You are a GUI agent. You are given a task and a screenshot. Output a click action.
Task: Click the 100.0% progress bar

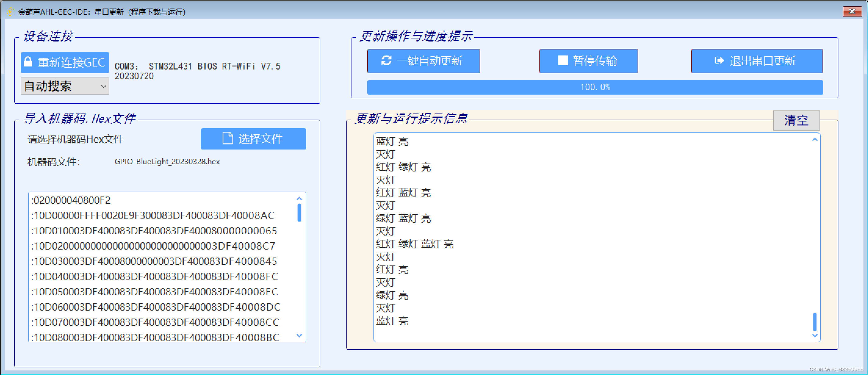point(595,87)
